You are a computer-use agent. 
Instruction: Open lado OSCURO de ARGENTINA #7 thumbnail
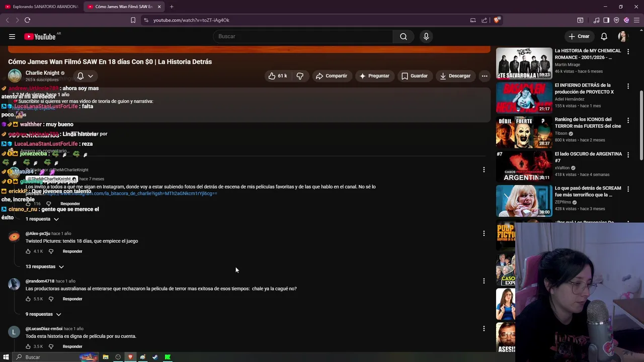coord(524,166)
